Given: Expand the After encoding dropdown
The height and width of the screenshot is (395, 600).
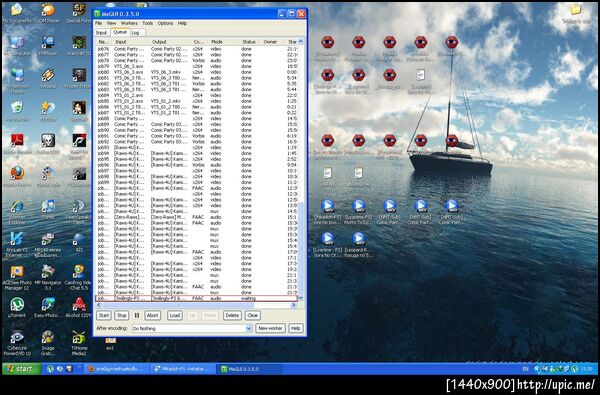Looking at the screenshot, I should tap(249, 328).
